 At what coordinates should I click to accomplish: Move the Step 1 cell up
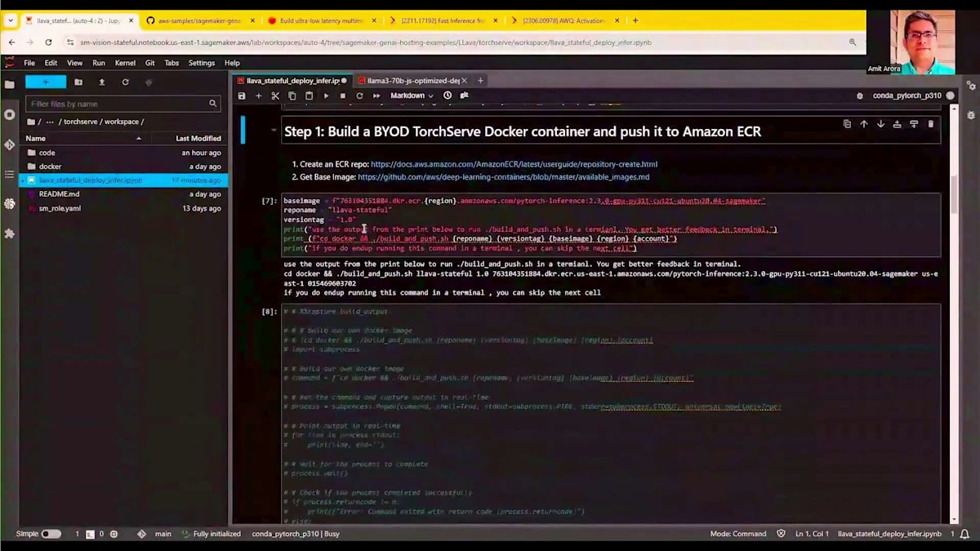point(863,124)
